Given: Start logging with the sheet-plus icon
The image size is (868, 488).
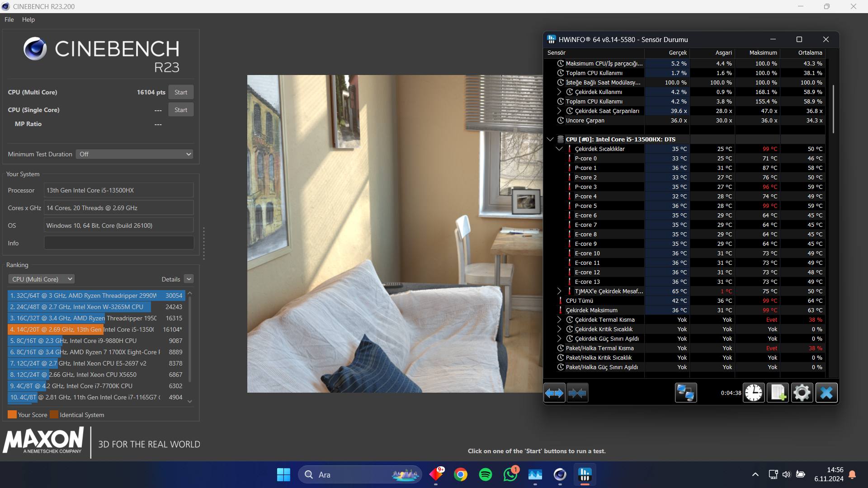Looking at the screenshot, I should [x=778, y=393].
